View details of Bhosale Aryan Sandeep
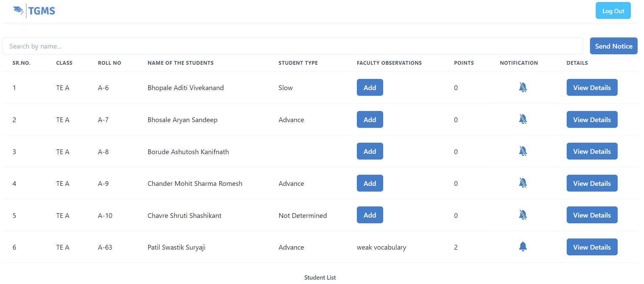644x284 pixels. 592,119
